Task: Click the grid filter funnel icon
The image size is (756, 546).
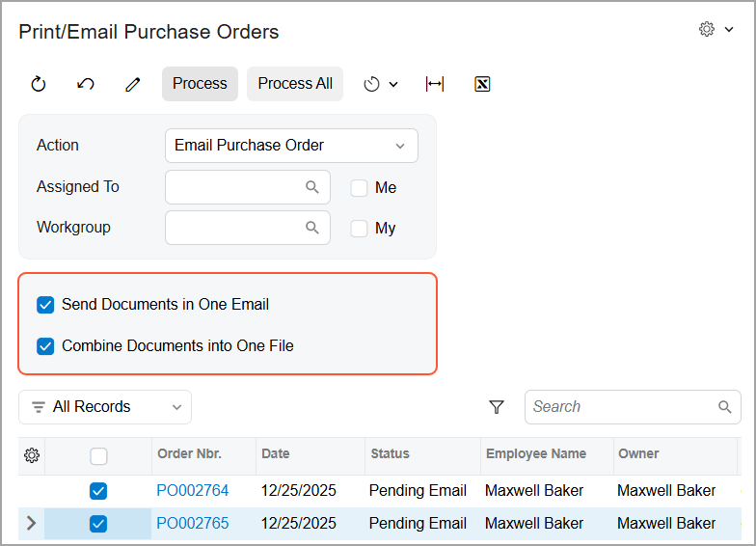Action: [x=497, y=407]
